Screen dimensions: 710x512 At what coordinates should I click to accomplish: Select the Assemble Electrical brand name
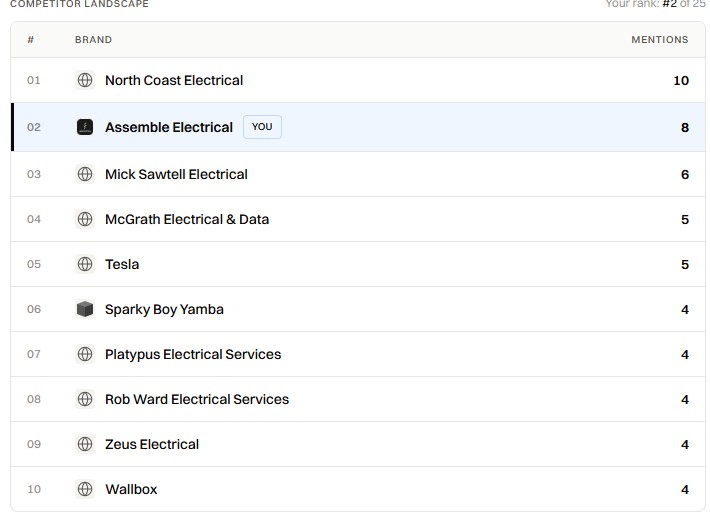tap(169, 127)
